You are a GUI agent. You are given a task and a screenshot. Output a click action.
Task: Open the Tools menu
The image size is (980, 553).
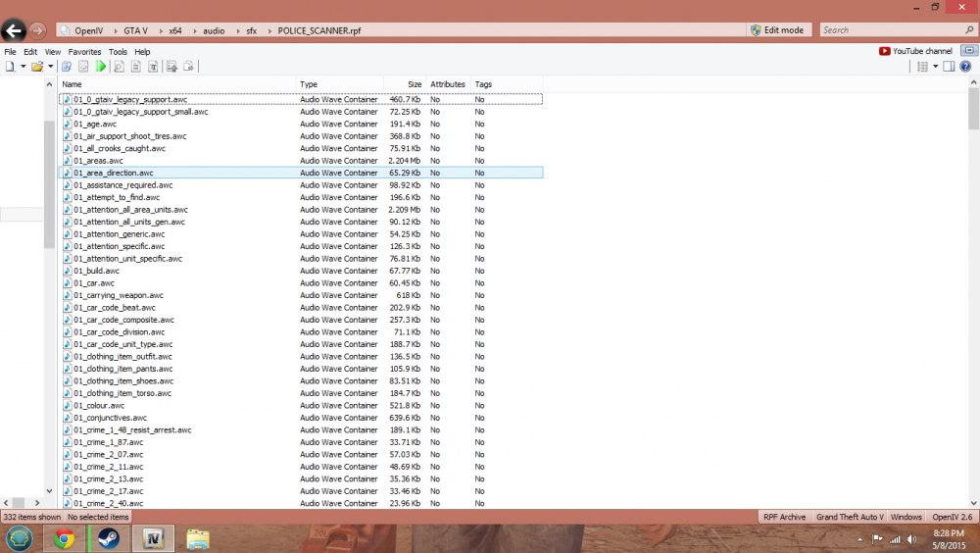coord(118,52)
